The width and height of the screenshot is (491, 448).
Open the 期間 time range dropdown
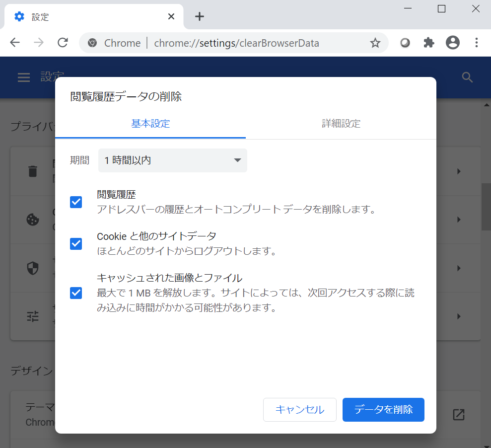[x=173, y=160]
